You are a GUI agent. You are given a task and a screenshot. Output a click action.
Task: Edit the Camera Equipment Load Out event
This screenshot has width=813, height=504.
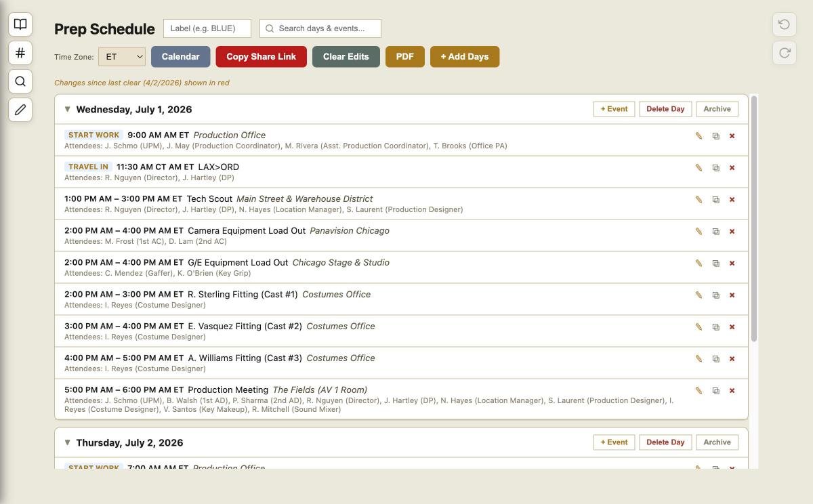[x=699, y=232]
